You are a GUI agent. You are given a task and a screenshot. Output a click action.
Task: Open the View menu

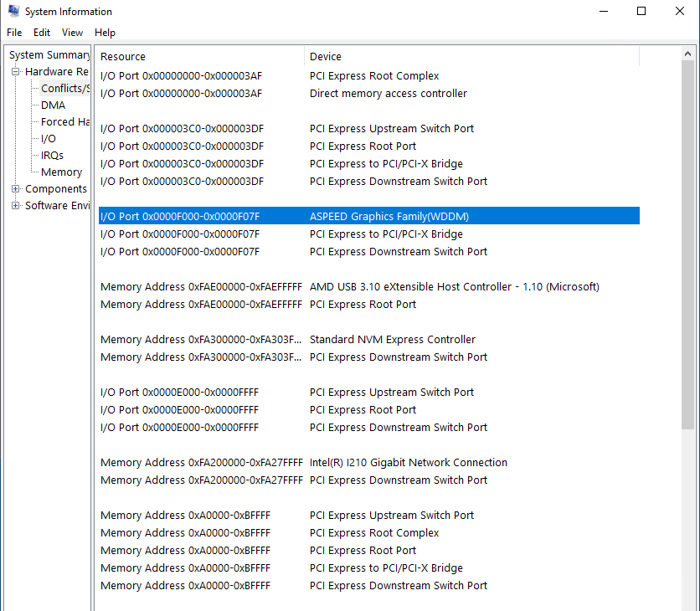(73, 33)
